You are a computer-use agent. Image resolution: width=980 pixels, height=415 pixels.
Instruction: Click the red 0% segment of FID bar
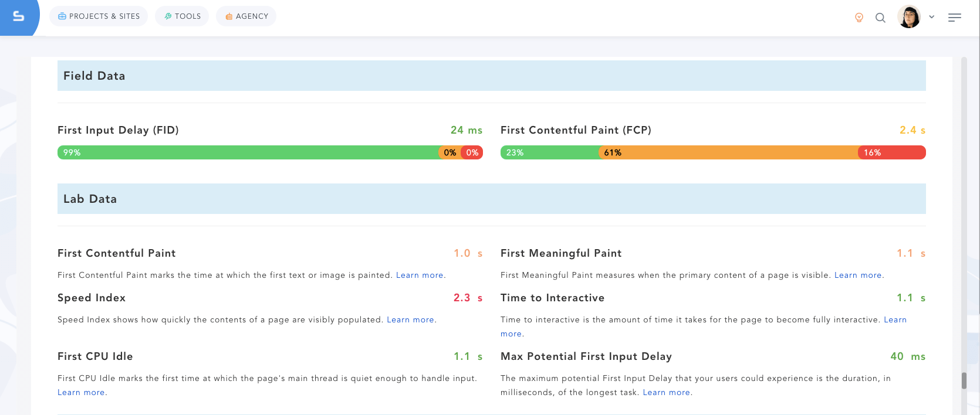click(x=472, y=152)
